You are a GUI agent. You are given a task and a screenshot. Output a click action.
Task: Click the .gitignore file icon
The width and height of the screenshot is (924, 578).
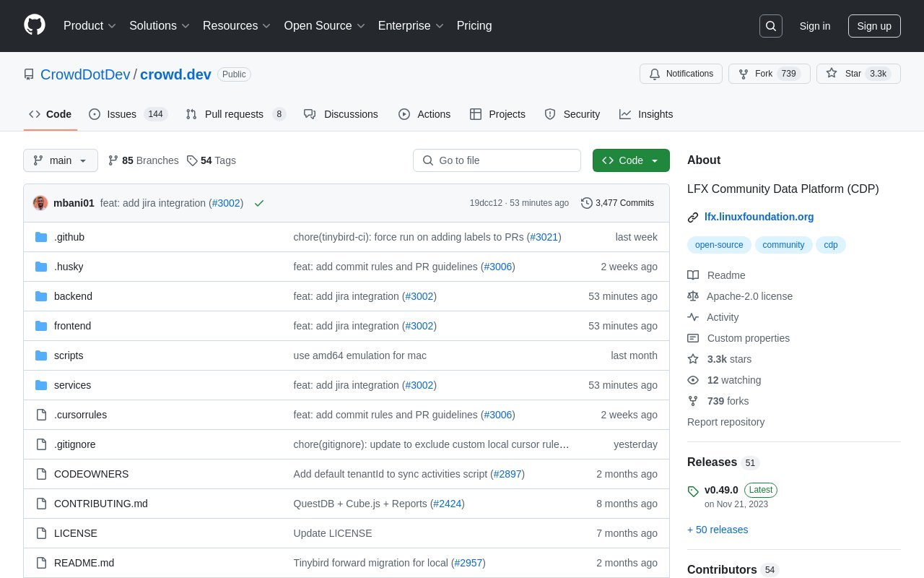tap(41, 444)
